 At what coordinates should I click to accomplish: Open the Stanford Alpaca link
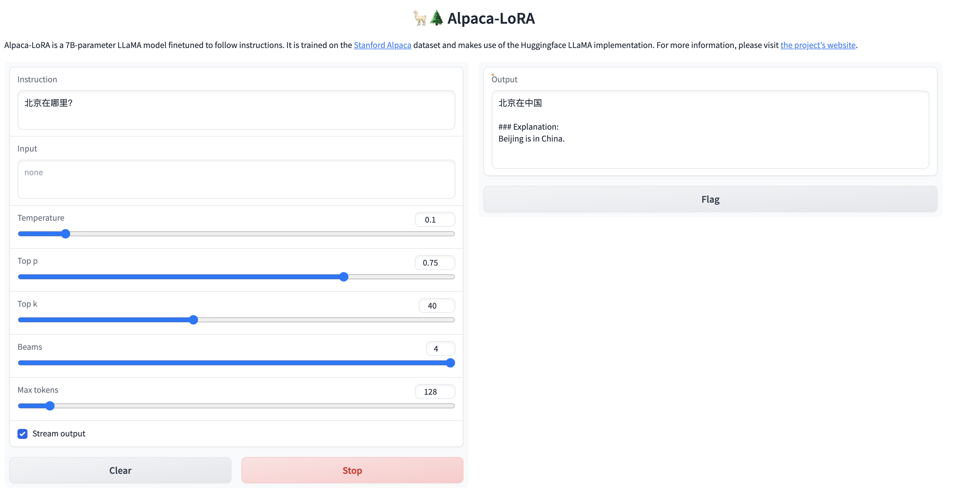(x=382, y=45)
